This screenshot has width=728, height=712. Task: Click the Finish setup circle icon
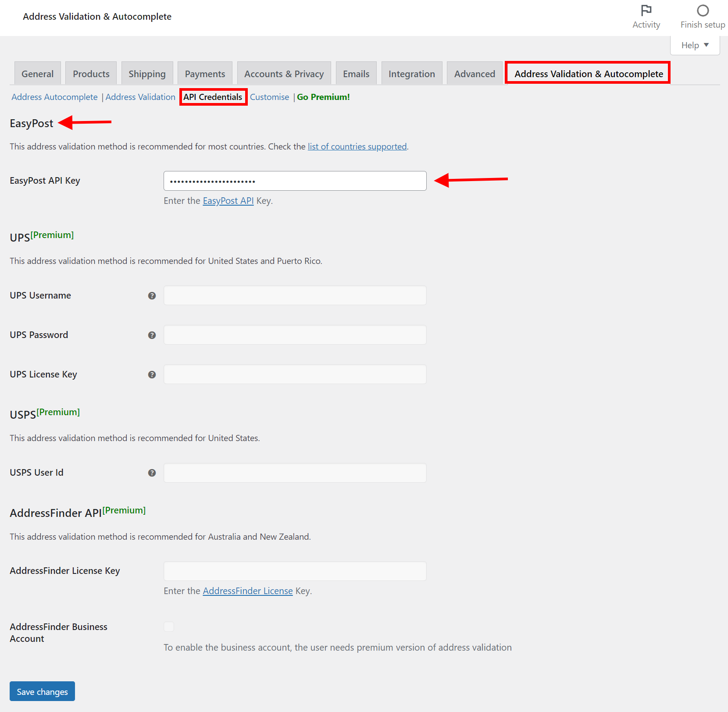point(703,11)
